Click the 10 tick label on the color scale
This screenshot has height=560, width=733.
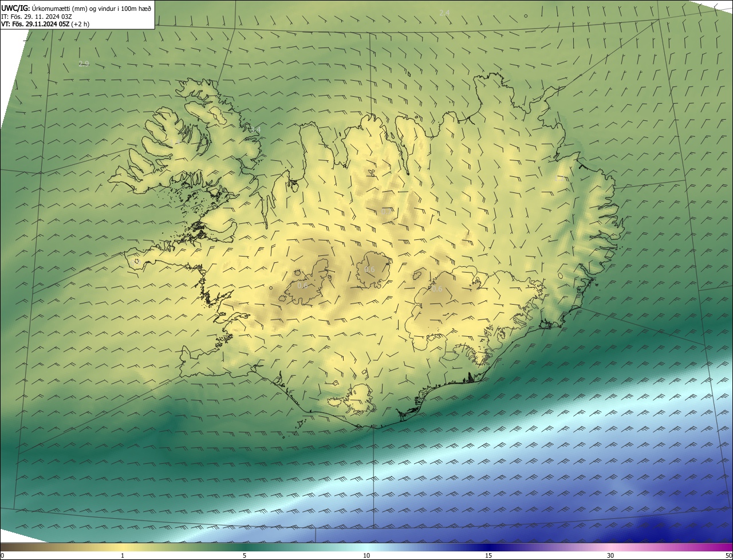point(366,555)
